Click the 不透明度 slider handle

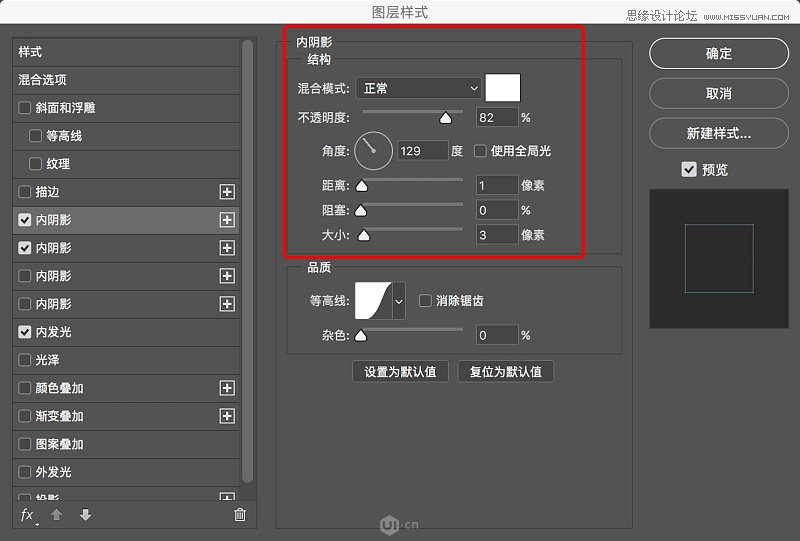(445, 118)
